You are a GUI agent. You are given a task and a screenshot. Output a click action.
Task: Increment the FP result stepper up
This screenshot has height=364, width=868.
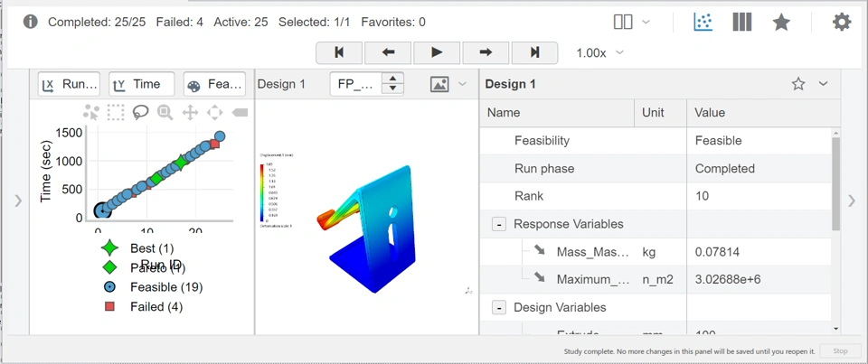(x=392, y=79)
